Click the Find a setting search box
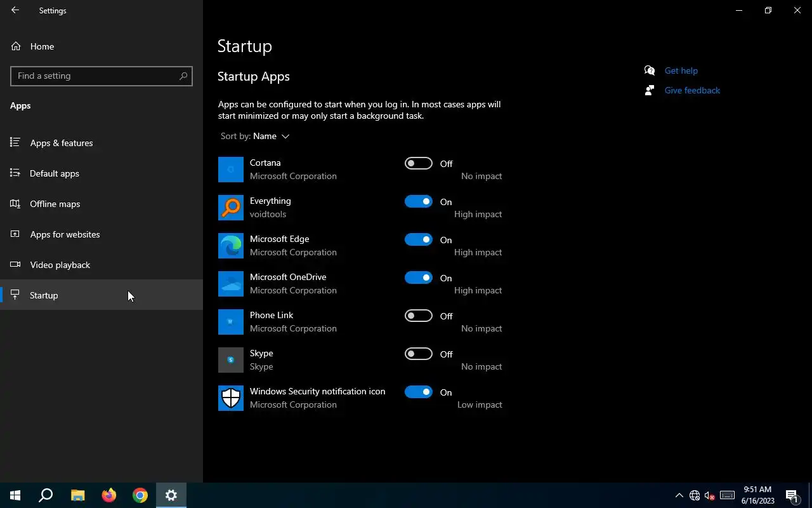Image resolution: width=812 pixels, height=508 pixels. pyautogui.click(x=95, y=76)
